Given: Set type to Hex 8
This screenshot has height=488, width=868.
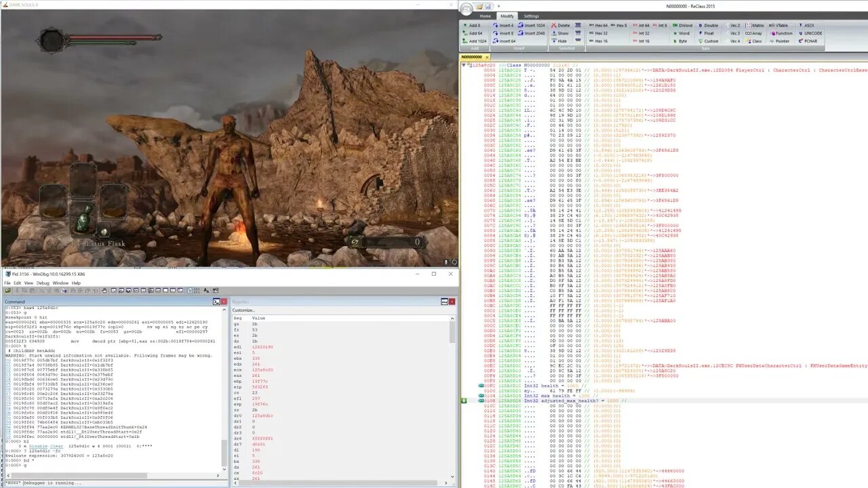Looking at the screenshot, I should [619, 25].
